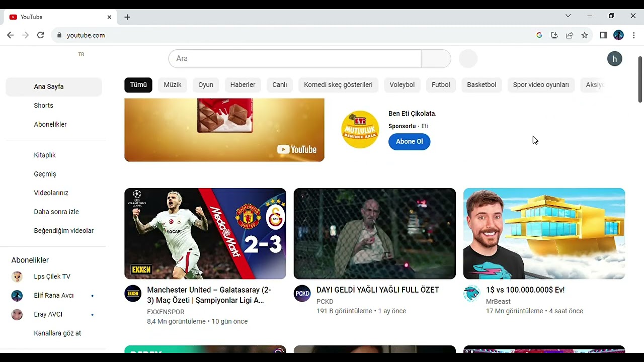
Task: Open Geçmiş in sidebar
Action: (54, 174)
